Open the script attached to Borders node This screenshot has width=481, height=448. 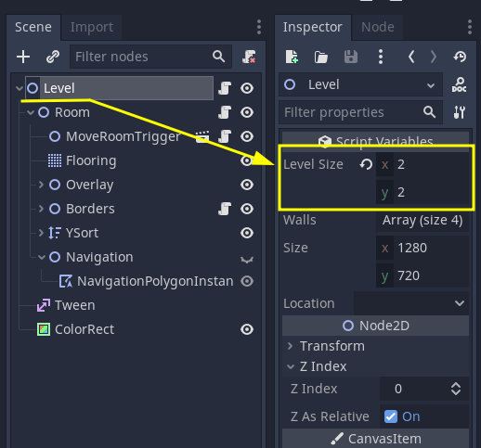click(225, 209)
